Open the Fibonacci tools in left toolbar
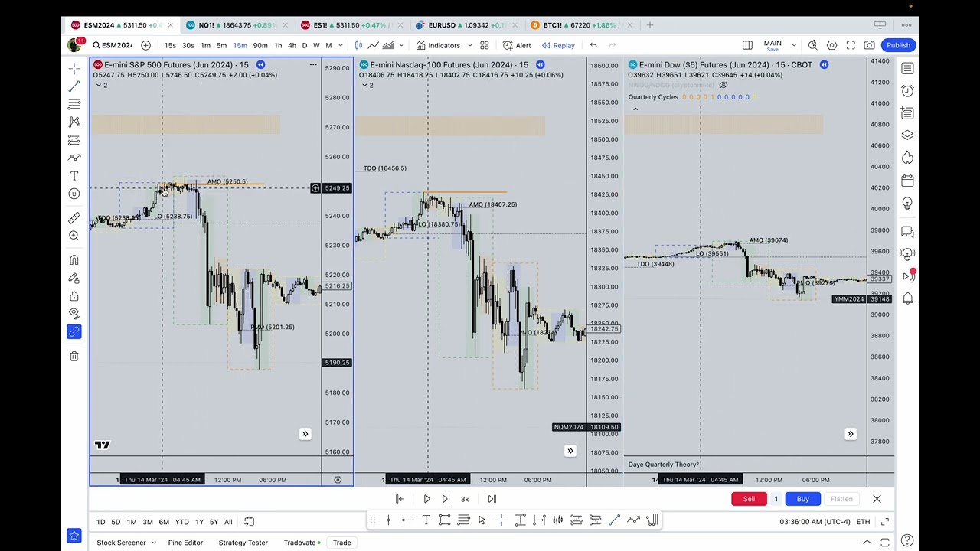Screen dimensions: 980x551 coord(74,104)
